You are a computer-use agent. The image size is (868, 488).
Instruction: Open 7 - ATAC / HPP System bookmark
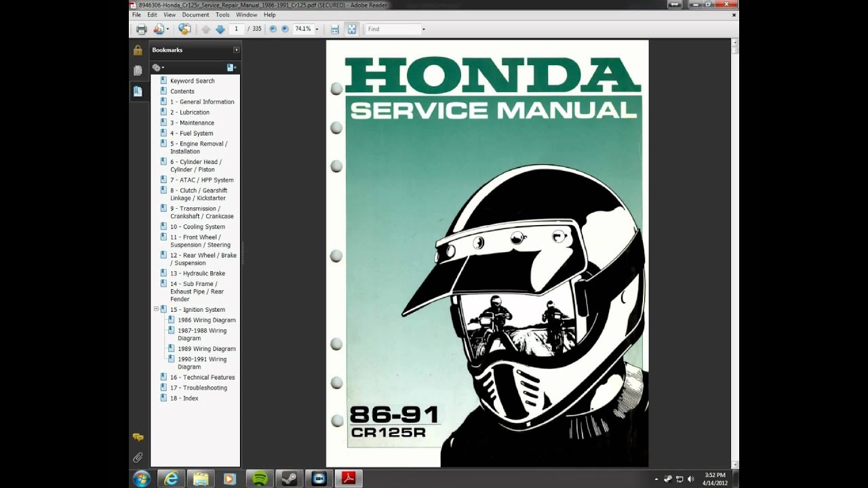pyautogui.click(x=201, y=180)
